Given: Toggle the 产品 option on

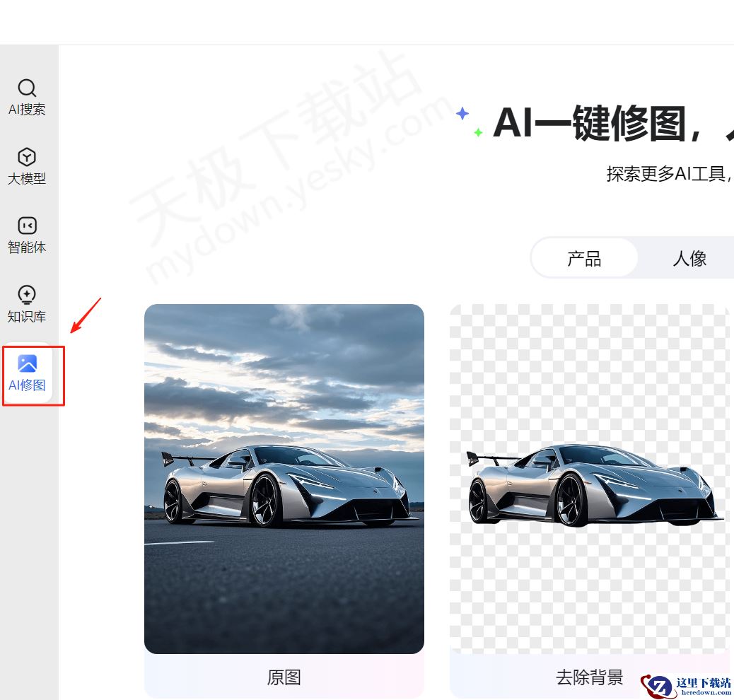Looking at the screenshot, I should coord(585,258).
